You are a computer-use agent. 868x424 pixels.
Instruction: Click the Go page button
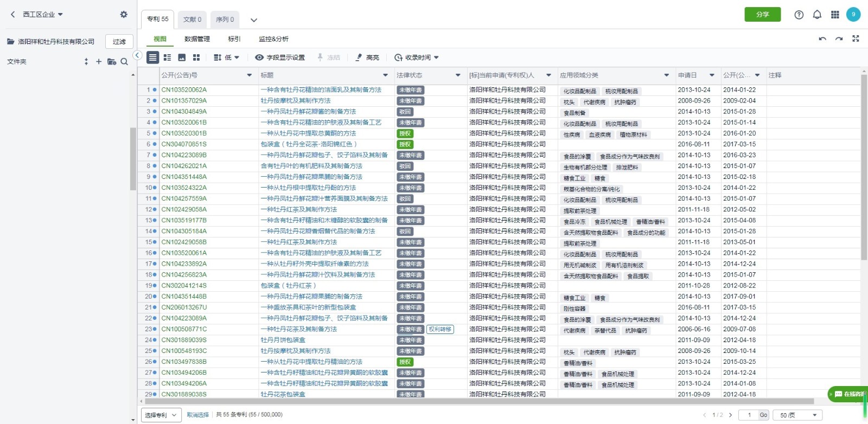pyautogui.click(x=763, y=415)
